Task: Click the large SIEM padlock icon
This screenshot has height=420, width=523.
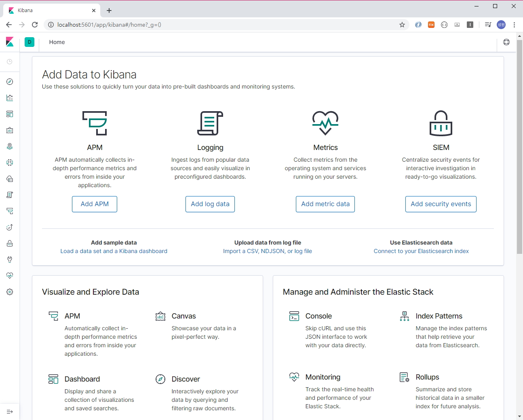Action: tap(441, 123)
